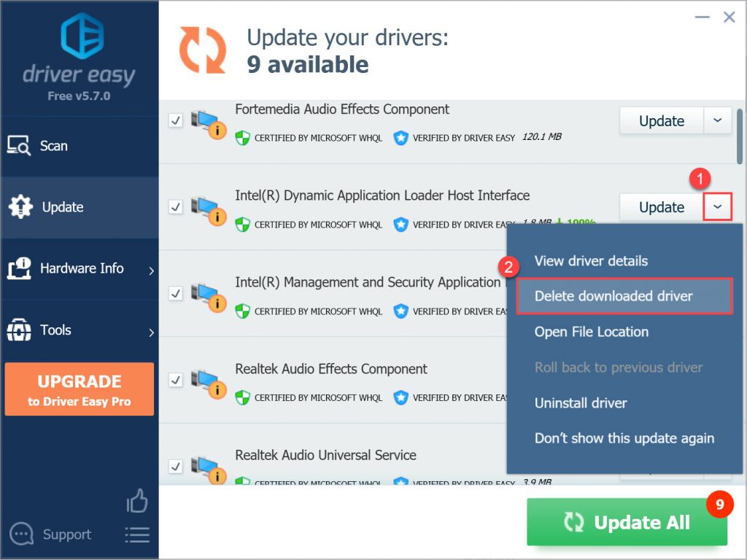
Task: Click the Scan monitor icon
Action: click(x=20, y=146)
